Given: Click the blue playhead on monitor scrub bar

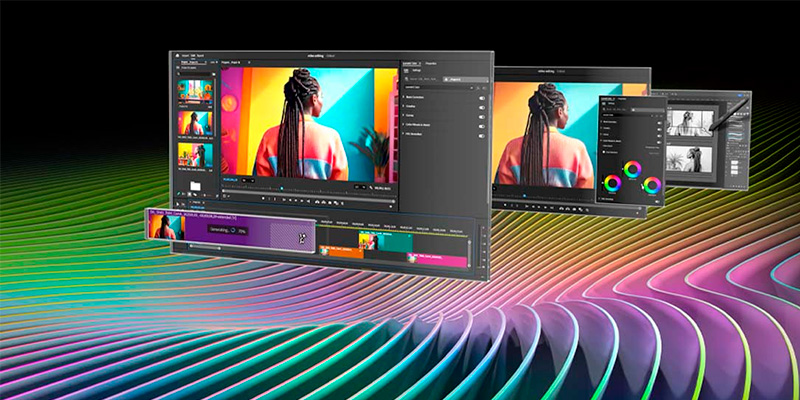Looking at the screenshot, I should pyautogui.click(x=282, y=188).
